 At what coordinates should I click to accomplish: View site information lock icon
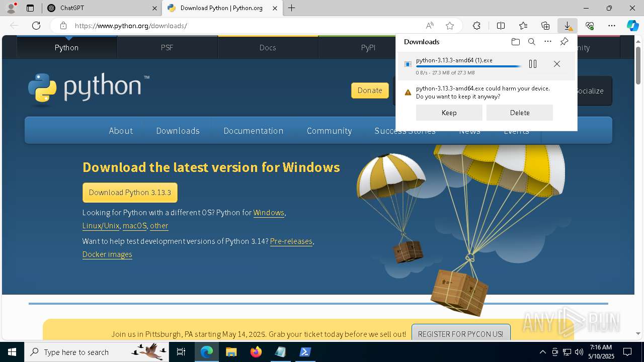click(63, 26)
